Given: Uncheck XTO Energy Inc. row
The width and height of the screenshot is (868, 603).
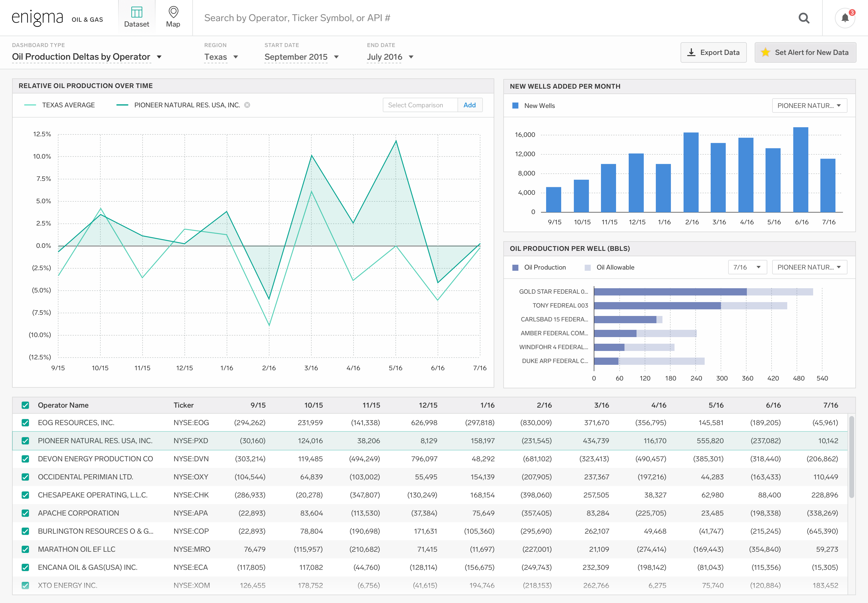Looking at the screenshot, I should click(25, 586).
